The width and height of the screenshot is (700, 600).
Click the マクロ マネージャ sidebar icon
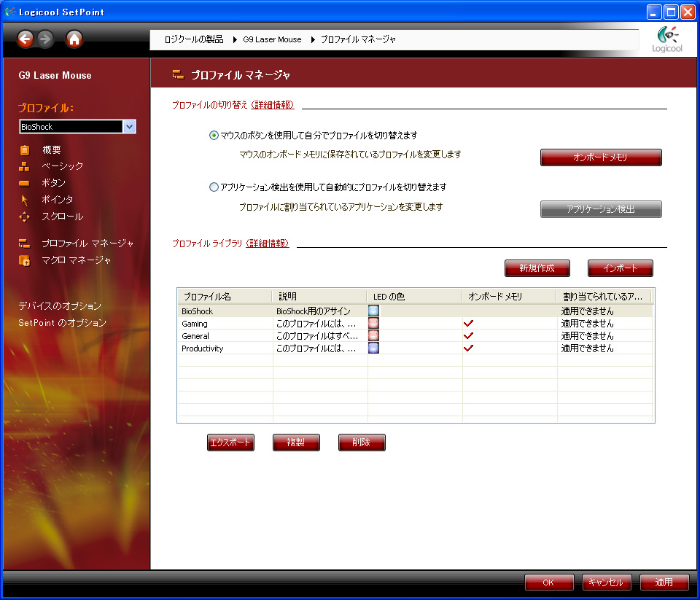coord(24,260)
